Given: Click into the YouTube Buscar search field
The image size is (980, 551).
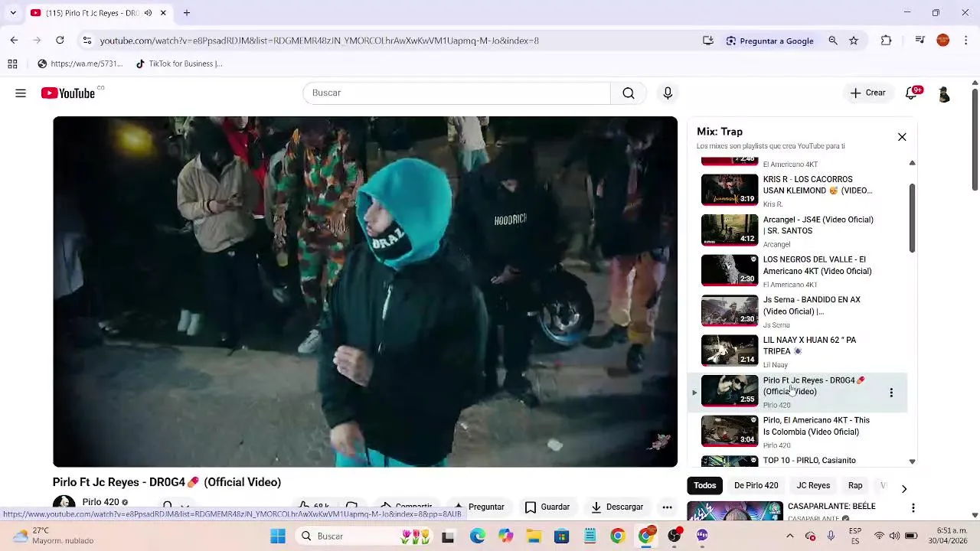Looking at the screenshot, I should pyautogui.click(x=457, y=93).
